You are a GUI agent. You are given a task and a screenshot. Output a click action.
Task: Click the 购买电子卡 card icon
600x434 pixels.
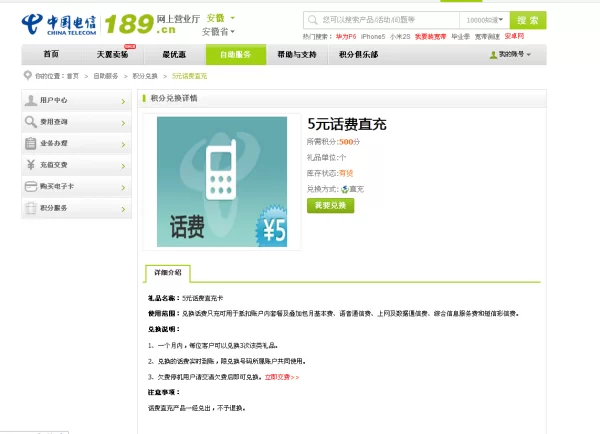32,187
